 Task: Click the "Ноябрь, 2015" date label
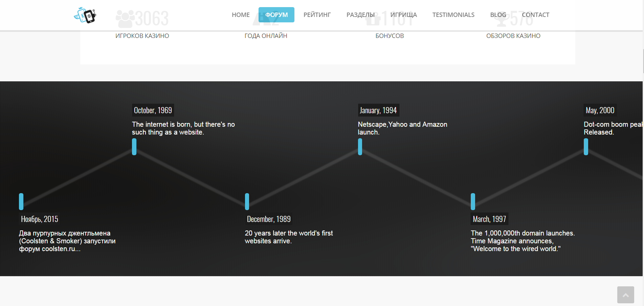(40, 219)
